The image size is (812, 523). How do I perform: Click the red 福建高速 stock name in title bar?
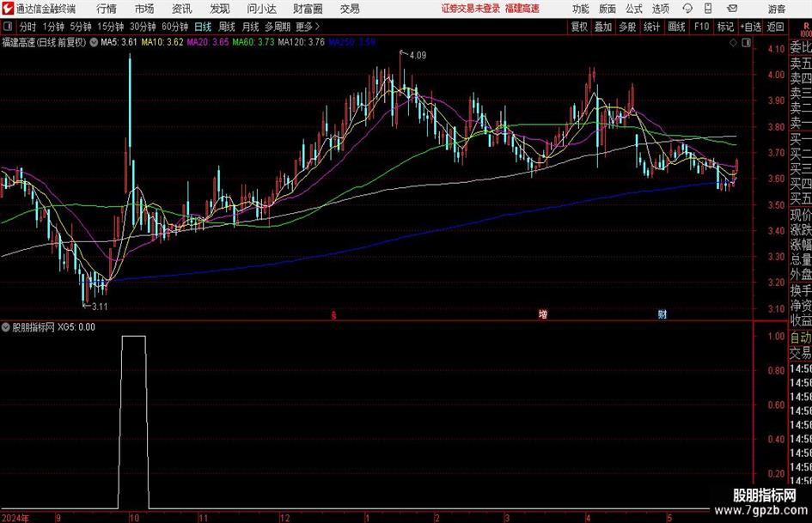pos(522,9)
